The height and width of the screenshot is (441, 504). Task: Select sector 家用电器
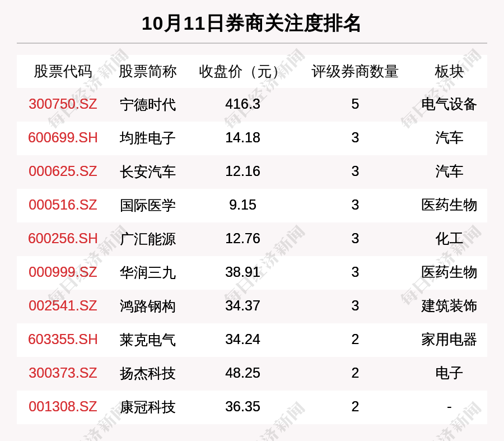coord(449,340)
